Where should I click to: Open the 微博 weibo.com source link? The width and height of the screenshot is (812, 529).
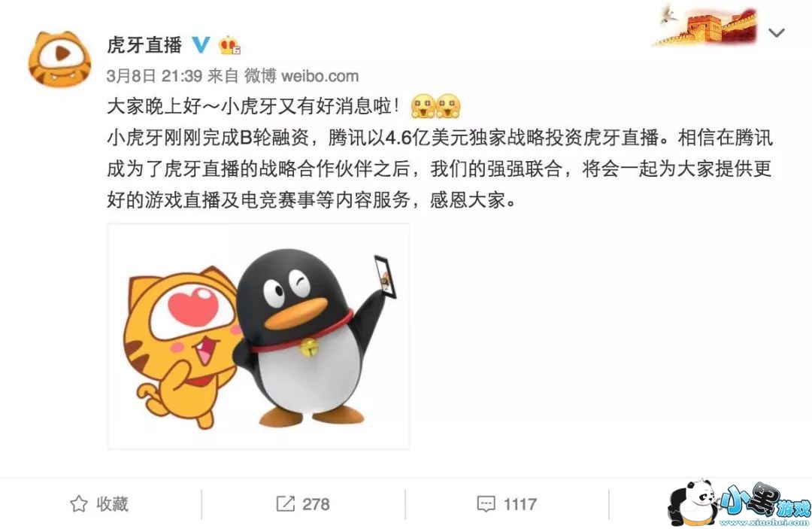[301, 76]
